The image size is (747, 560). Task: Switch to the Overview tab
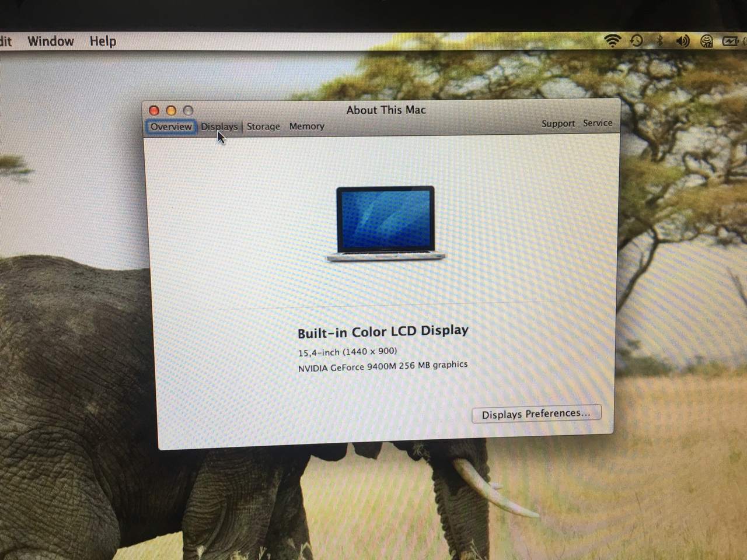click(x=171, y=127)
